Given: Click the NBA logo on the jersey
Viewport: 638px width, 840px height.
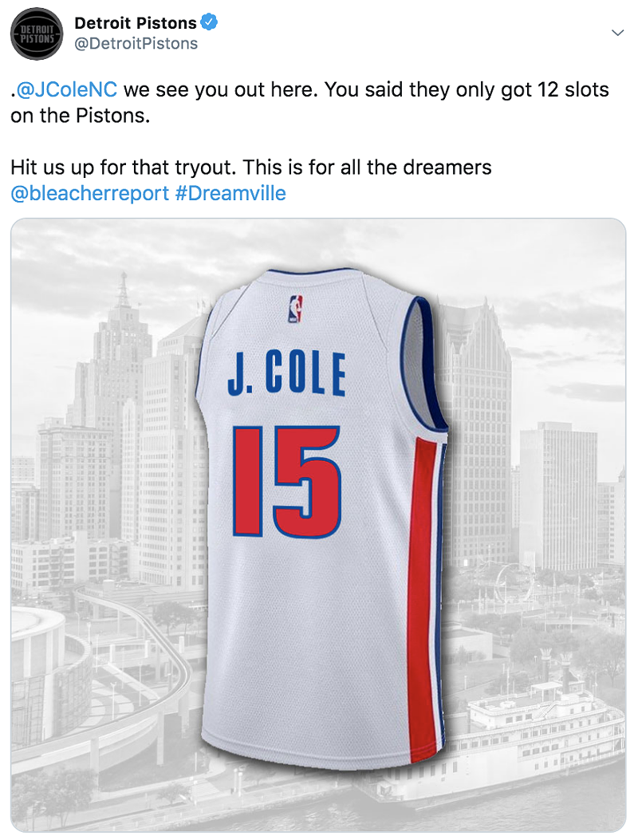Looking at the screenshot, I should tap(295, 307).
